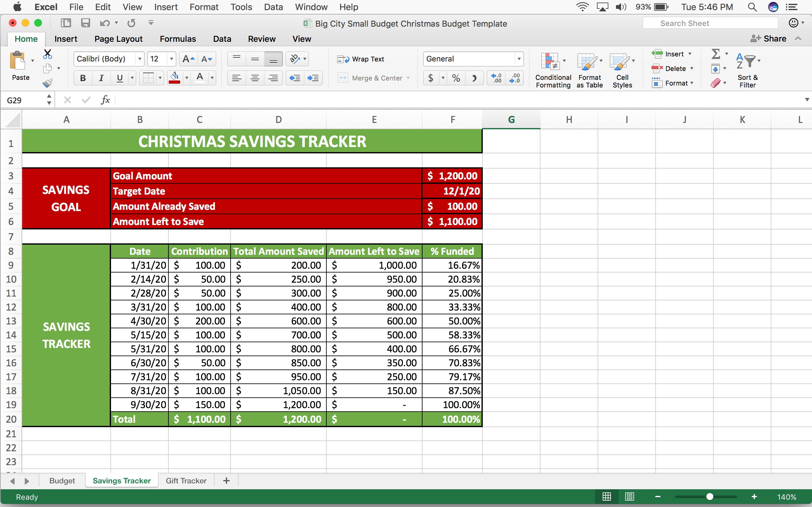Apply percent number style

[x=456, y=78]
